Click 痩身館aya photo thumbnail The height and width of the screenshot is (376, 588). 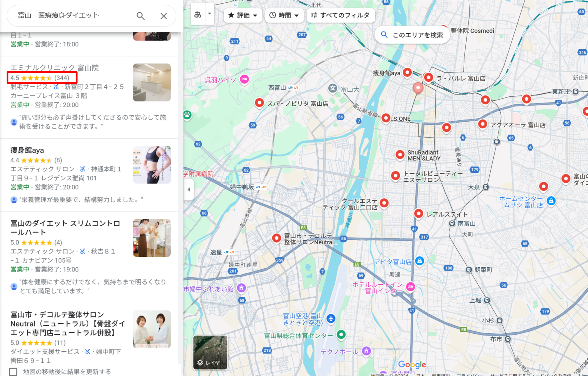(x=152, y=165)
